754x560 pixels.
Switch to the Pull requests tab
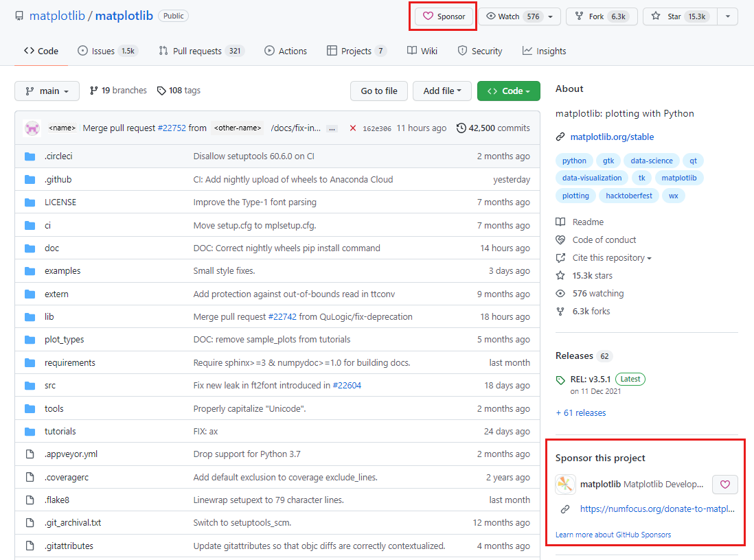point(201,50)
